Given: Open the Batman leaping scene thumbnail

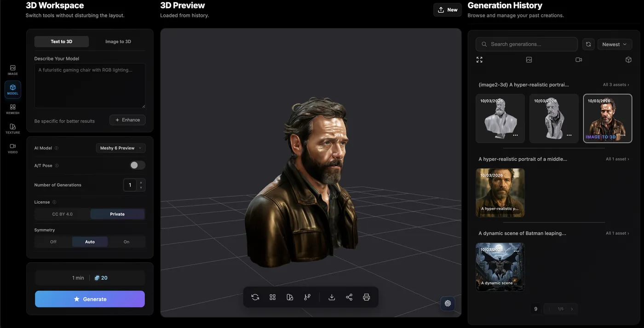Looking at the screenshot, I should pyautogui.click(x=500, y=267).
